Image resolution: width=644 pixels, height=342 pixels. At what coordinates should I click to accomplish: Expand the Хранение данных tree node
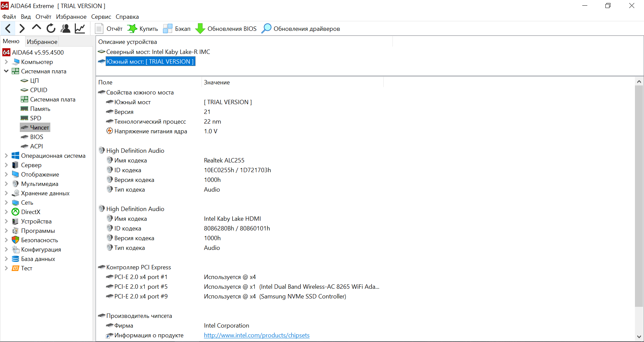point(6,193)
